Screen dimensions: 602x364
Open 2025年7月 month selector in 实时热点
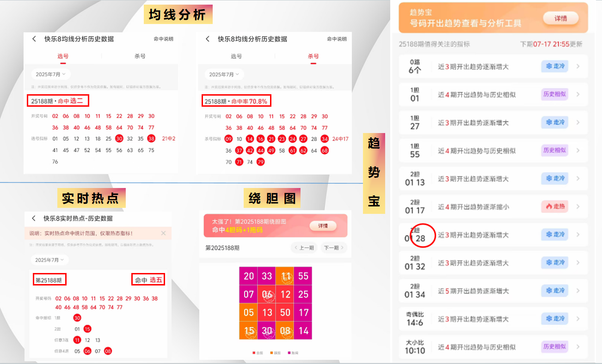[x=50, y=260]
